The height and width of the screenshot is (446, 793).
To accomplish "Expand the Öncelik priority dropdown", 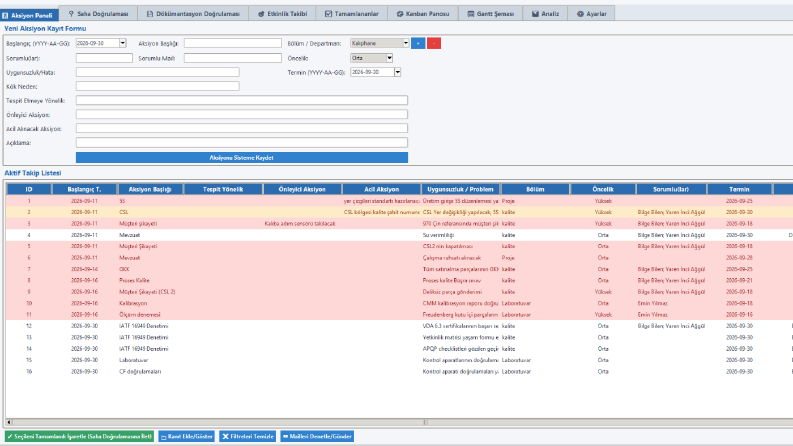I will click(389, 58).
